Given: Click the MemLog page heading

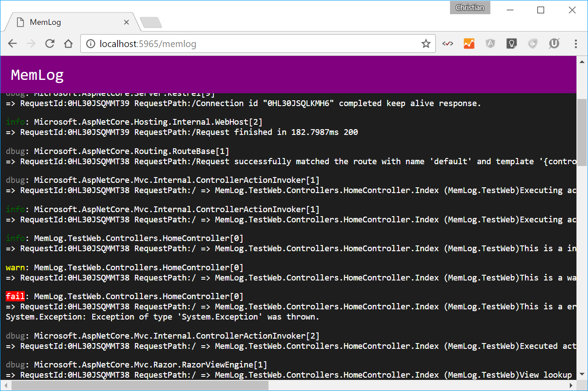Looking at the screenshot, I should pyautogui.click(x=37, y=75).
